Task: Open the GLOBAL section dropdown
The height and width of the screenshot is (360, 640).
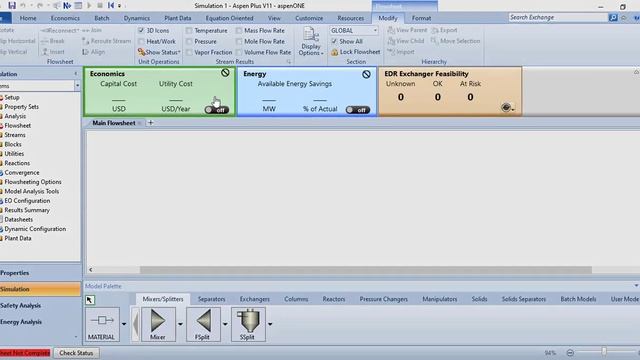Action: [375, 31]
